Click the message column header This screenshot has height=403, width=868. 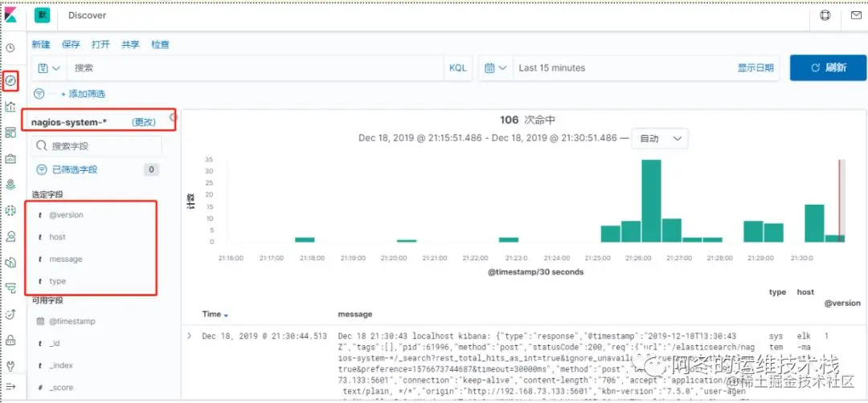pyautogui.click(x=355, y=314)
